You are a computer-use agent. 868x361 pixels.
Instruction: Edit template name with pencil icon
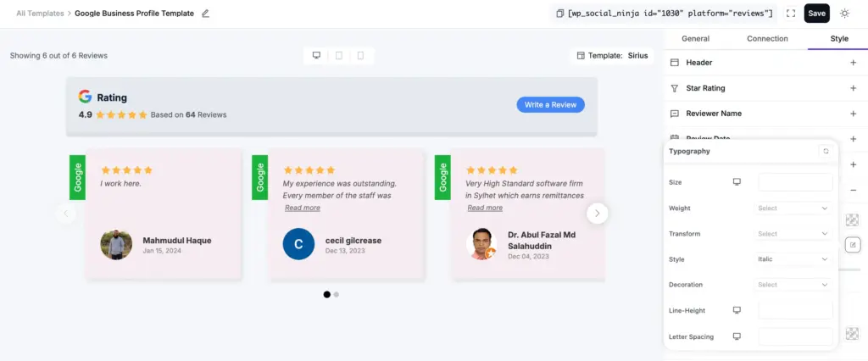[x=205, y=14]
